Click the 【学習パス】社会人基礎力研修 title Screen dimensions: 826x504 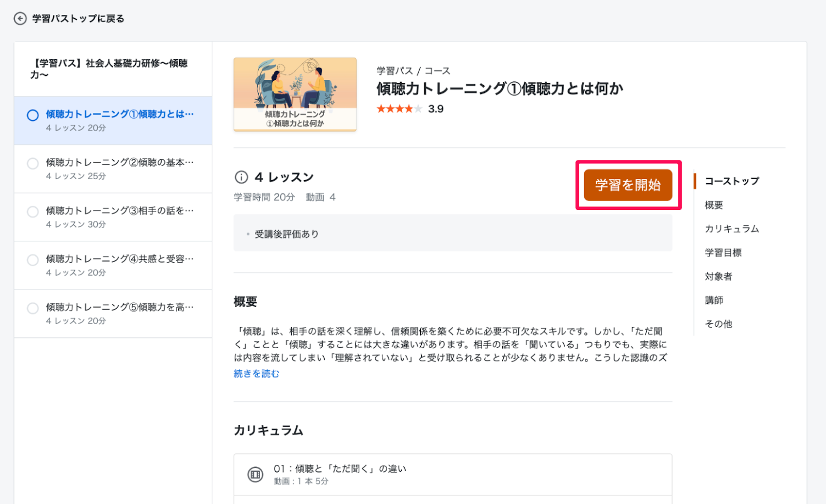(108, 69)
